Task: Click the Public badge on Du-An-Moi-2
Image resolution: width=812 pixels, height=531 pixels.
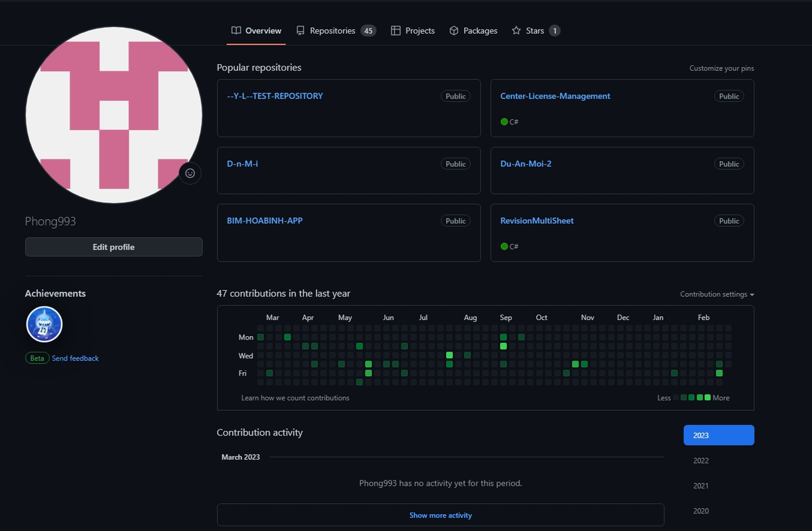Action: point(729,164)
